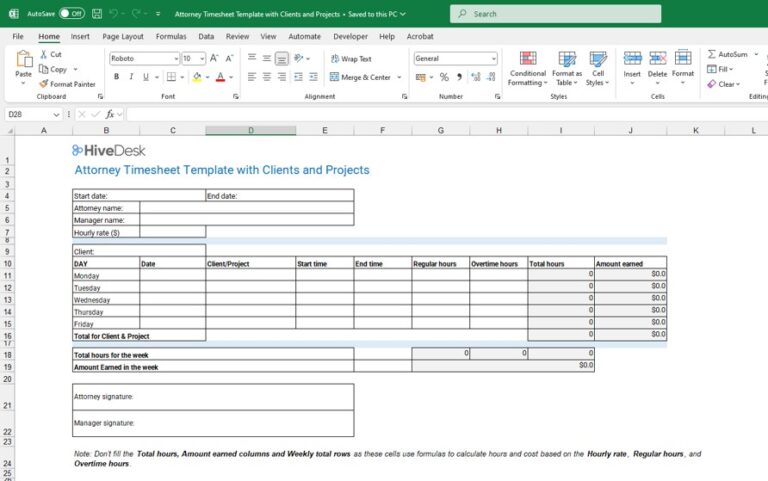Apply Borders to the selected cell
The width and height of the screenshot is (768, 481).
tap(171, 77)
